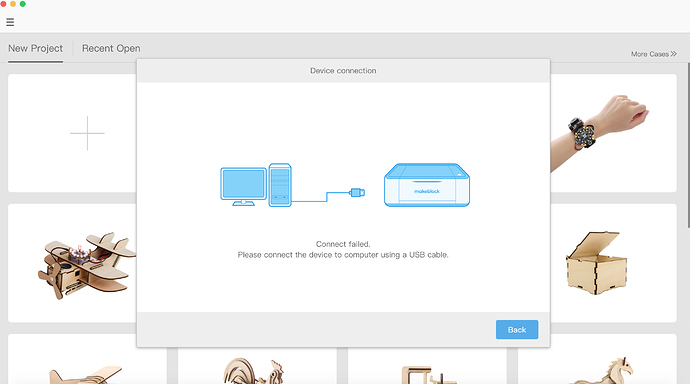Click the 'Connect failed.' message text
The width and height of the screenshot is (690, 384).
pyautogui.click(x=343, y=244)
